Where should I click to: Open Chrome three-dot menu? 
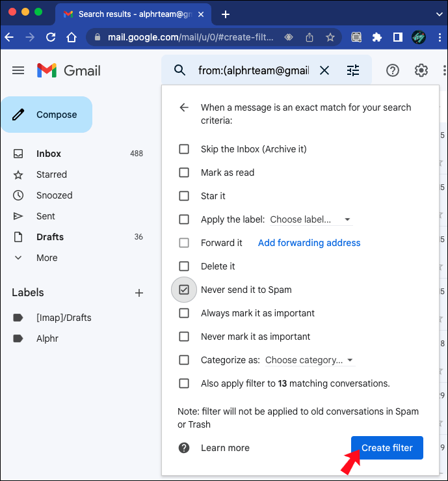pos(440,37)
